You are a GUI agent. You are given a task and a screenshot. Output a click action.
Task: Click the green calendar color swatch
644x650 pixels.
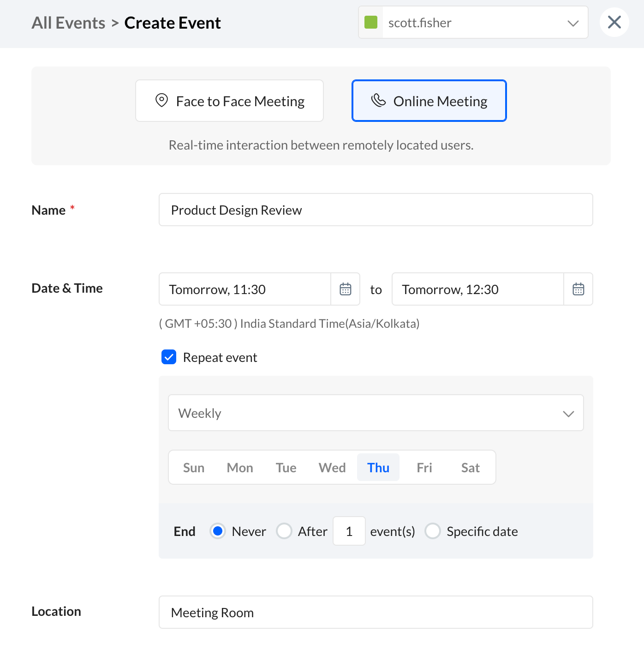[371, 22]
